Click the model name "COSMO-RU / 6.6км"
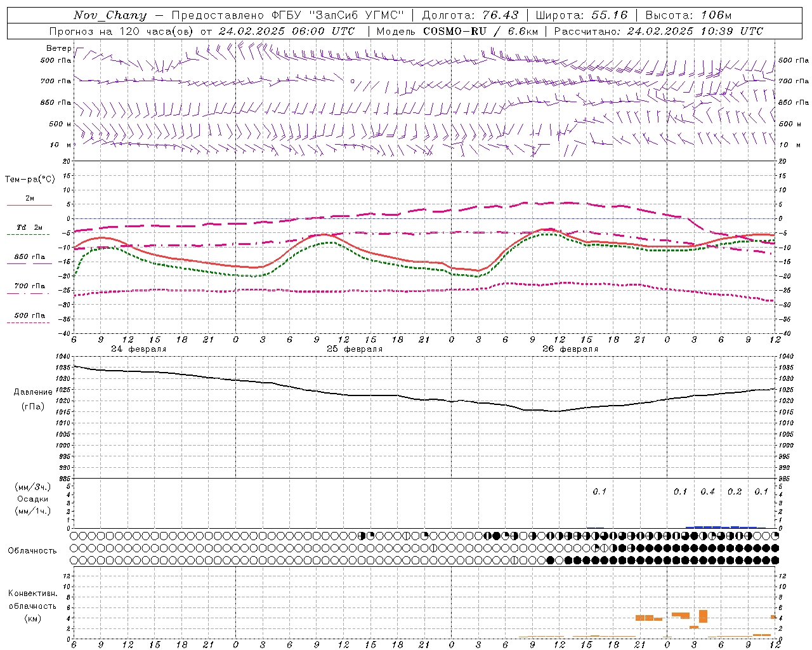 [481, 31]
